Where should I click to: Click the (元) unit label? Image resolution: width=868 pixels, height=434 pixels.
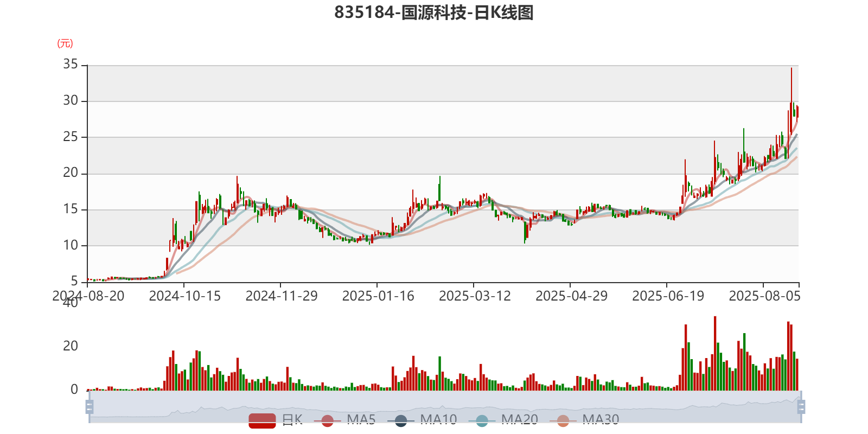pos(65,43)
